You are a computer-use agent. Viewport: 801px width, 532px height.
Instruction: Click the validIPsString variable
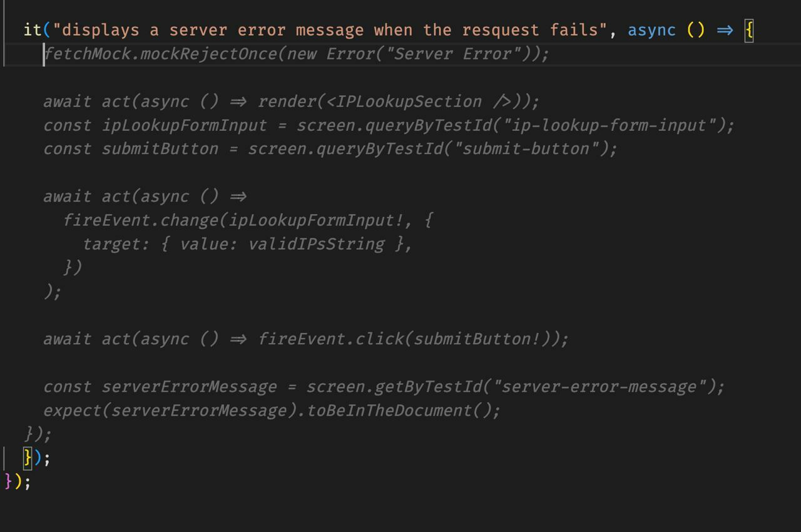tap(316, 244)
